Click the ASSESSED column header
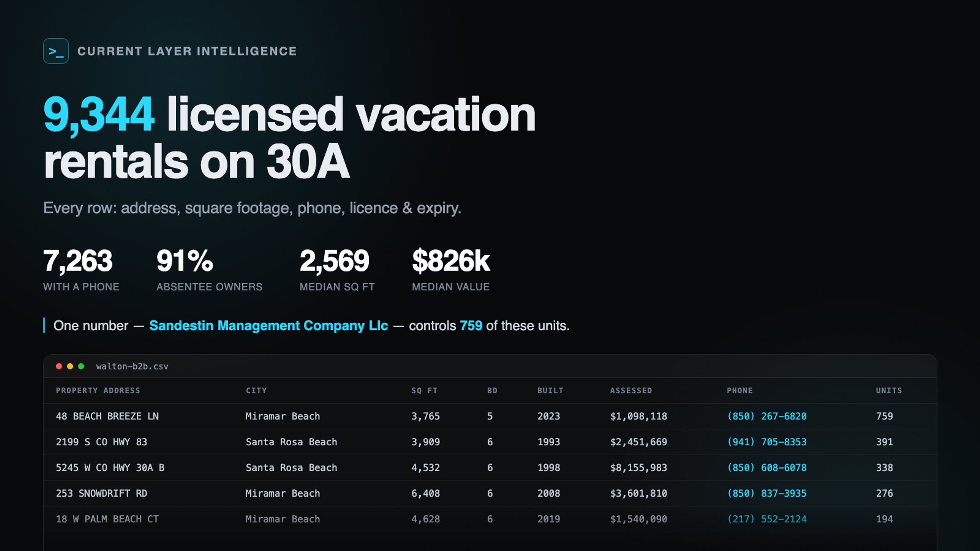The height and width of the screenshot is (551, 980). [631, 390]
